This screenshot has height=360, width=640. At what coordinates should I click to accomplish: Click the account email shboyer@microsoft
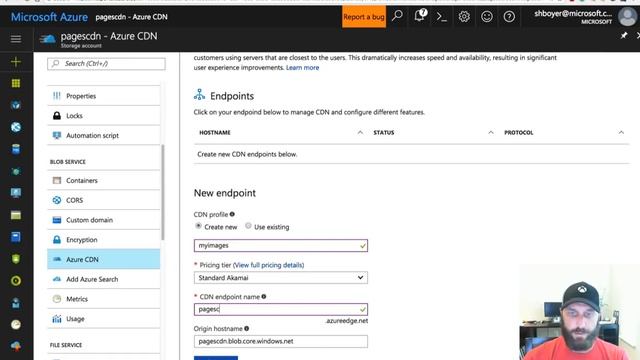pos(573,13)
